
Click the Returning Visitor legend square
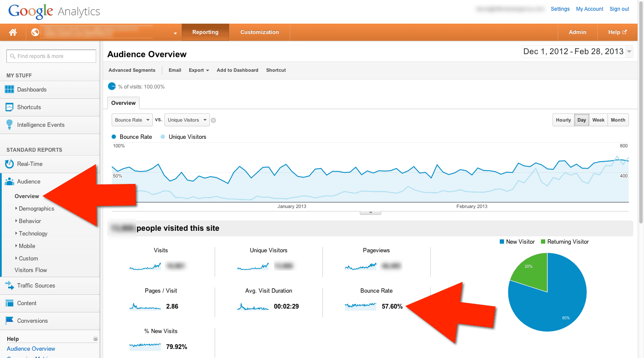pos(543,242)
